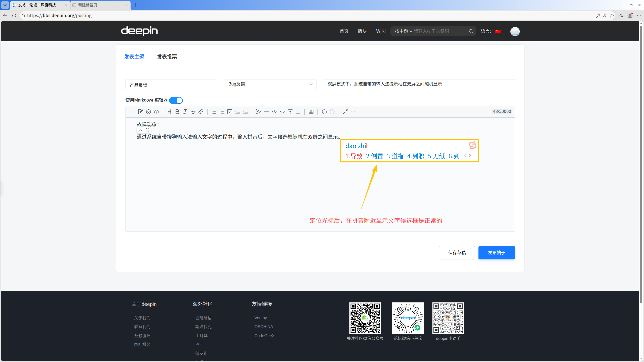Click the delete trash icon under 故障现象
The image size is (644, 362).
(x=147, y=130)
